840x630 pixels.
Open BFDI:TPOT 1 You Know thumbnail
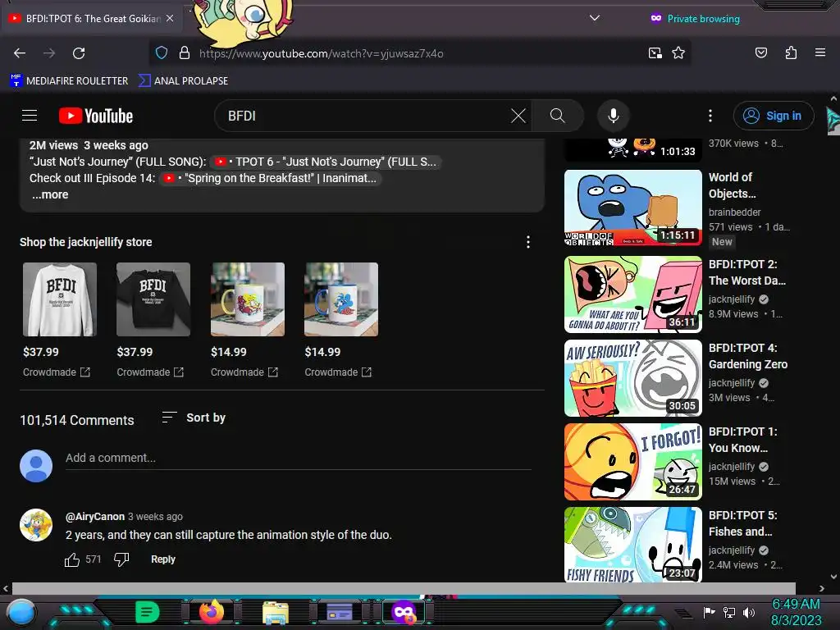[x=633, y=462]
